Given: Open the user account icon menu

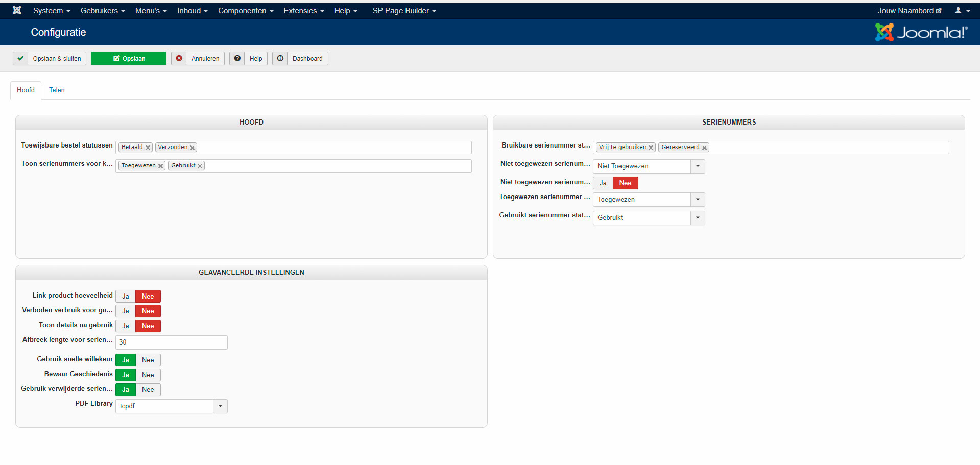Looking at the screenshot, I should 962,10.
